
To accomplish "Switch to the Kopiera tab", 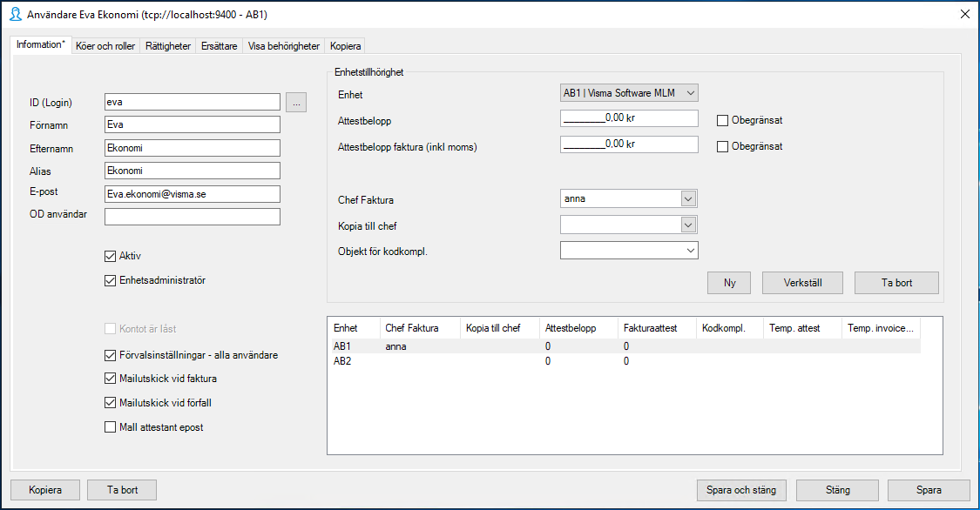I will click(x=345, y=45).
